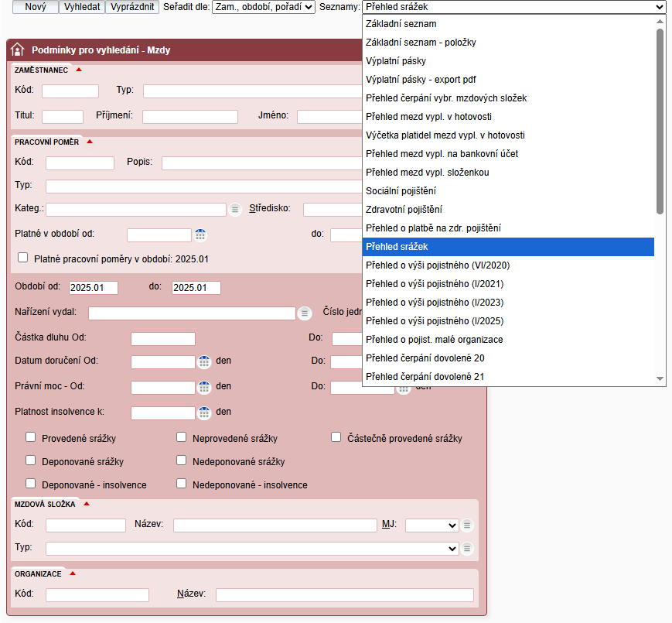Viewport: 672px width, 623px height.
Task: Click the Vyprázdnit button
Action: (133, 7)
